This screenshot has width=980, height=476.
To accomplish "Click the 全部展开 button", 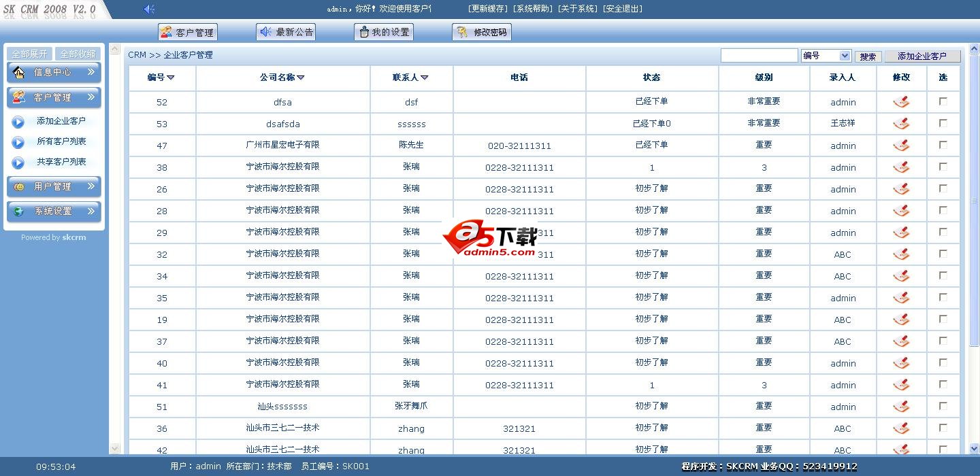I will [x=29, y=54].
